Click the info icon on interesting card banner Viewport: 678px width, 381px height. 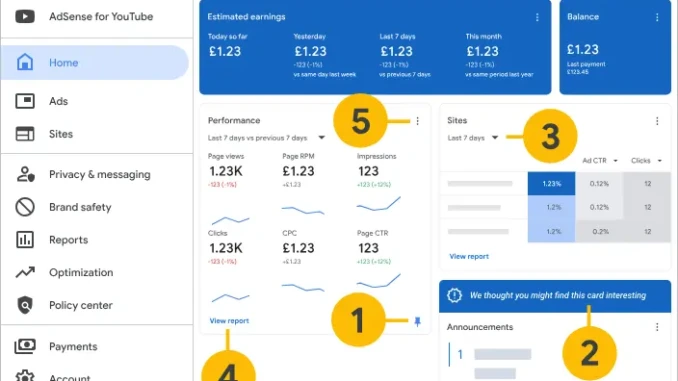[x=454, y=295]
